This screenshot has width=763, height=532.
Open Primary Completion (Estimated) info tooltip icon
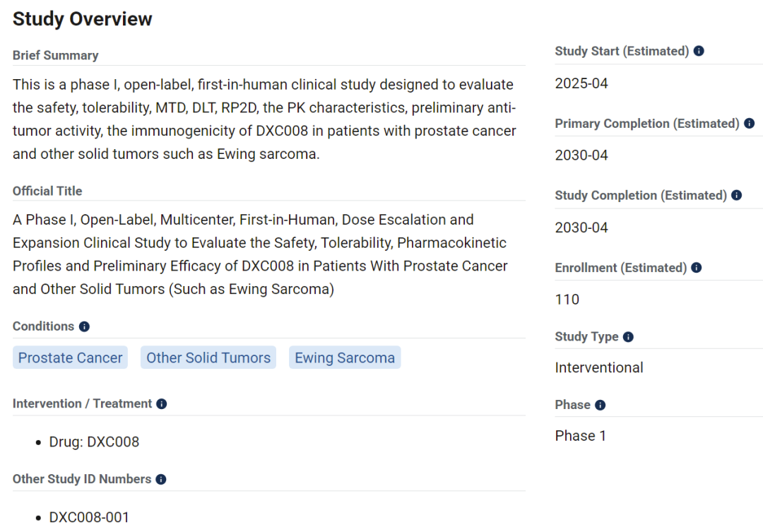[x=749, y=124]
